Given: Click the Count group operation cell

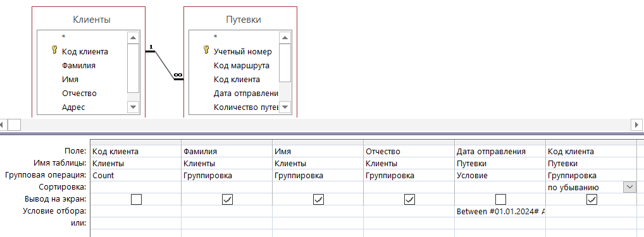Looking at the screenshot, I should pyautogui.click(x=136, y=176).
